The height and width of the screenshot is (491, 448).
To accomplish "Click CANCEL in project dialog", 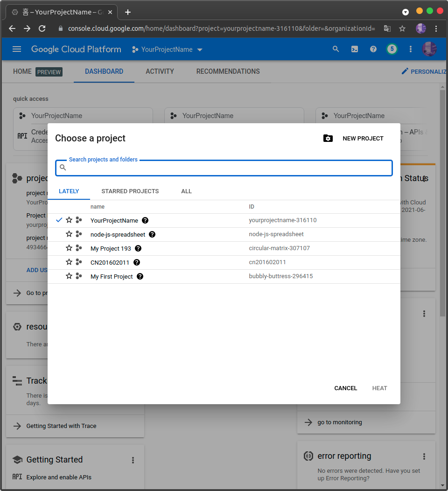I will point(346,388).
